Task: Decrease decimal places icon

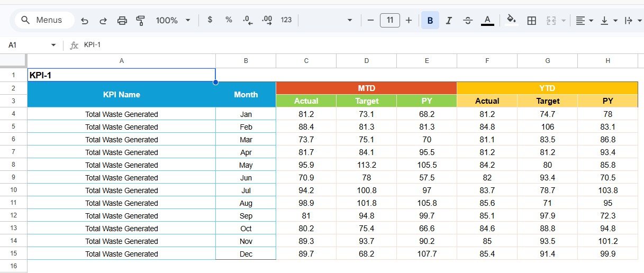Action: tap(248, 20)
